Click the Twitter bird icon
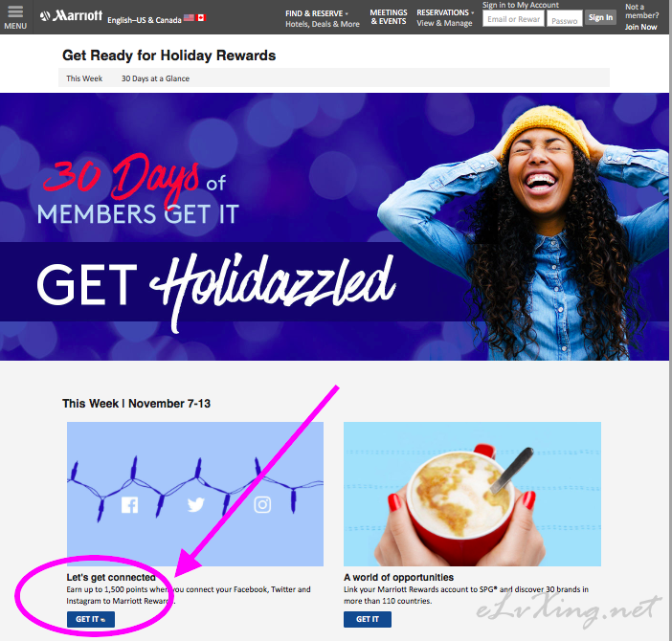672x641 pixels. coord(196,505)
